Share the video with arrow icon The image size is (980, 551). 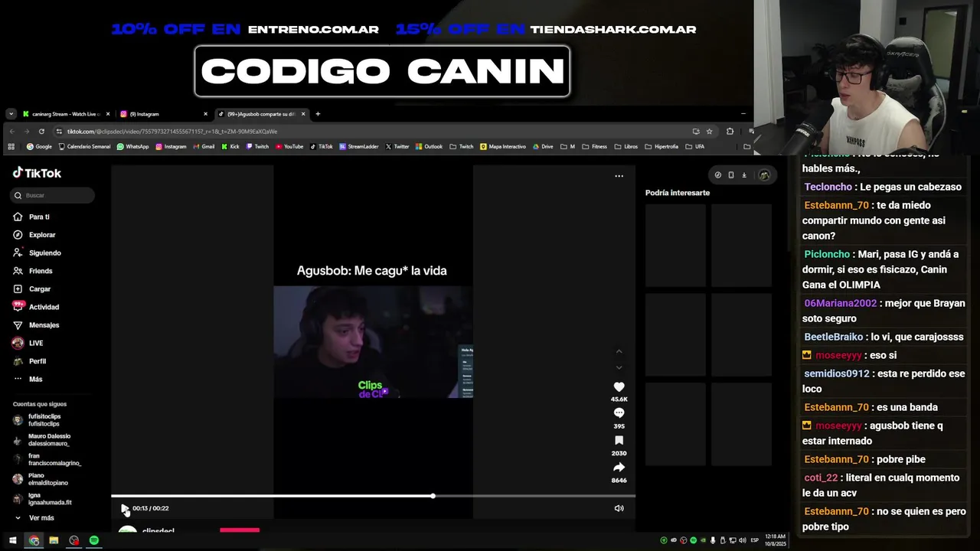point(619,468)
